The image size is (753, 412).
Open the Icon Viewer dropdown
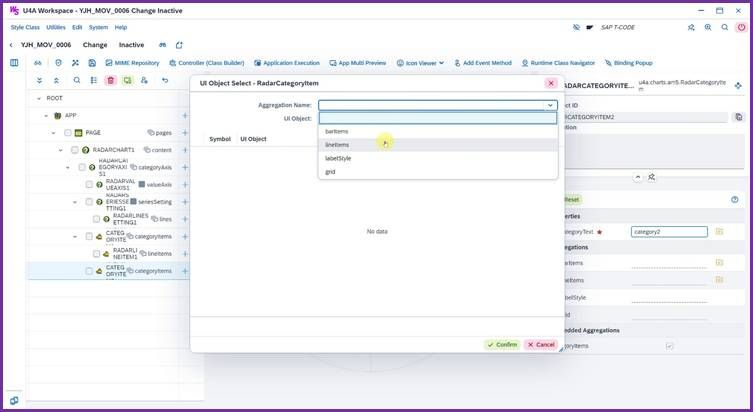420,63
